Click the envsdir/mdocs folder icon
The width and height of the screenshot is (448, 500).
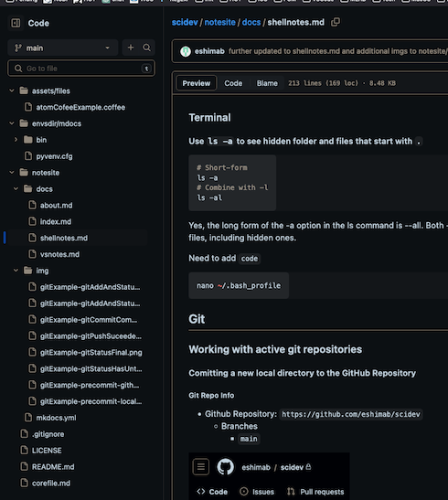[24, 123]
